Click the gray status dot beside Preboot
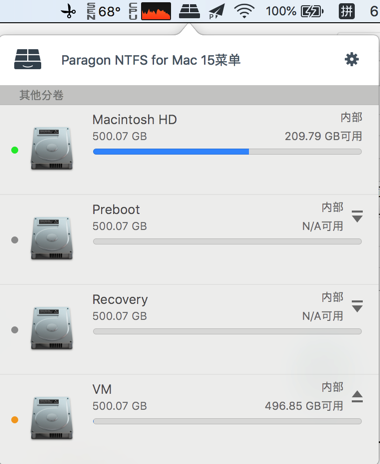Screen dimensions: 380x464 coord(15,240)
